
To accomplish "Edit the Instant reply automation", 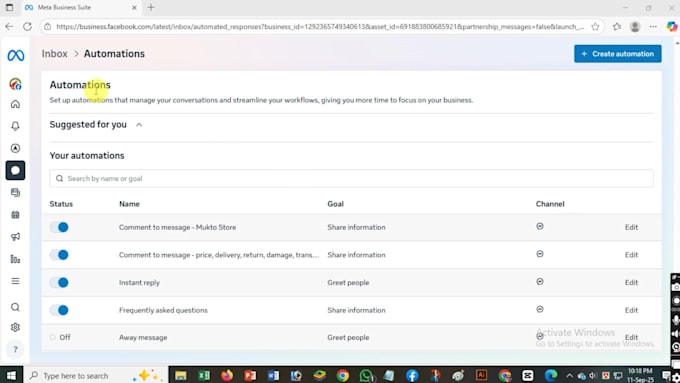I will (x=631, y=283).
